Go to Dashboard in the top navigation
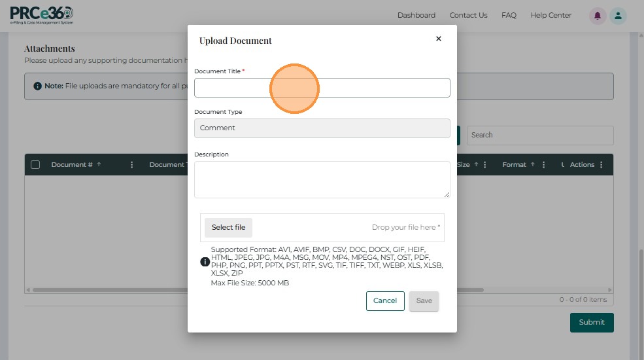This screenshot has height=360, width=644. (416, 15)
